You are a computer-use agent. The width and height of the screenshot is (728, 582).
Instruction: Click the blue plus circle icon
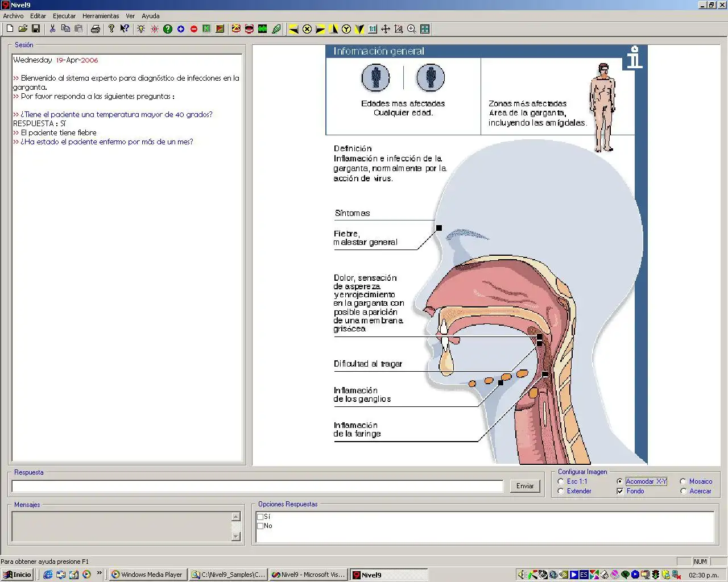click(181, 28)
